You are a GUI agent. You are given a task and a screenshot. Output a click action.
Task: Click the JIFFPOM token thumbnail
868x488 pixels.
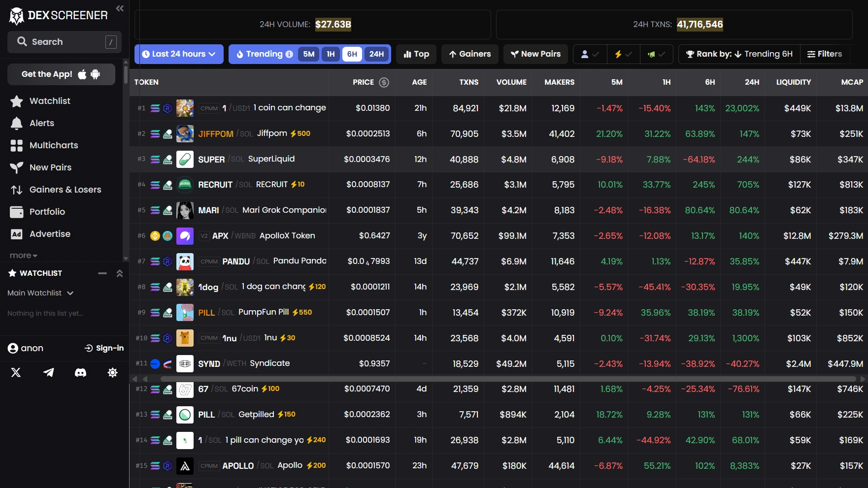[185, 133]
